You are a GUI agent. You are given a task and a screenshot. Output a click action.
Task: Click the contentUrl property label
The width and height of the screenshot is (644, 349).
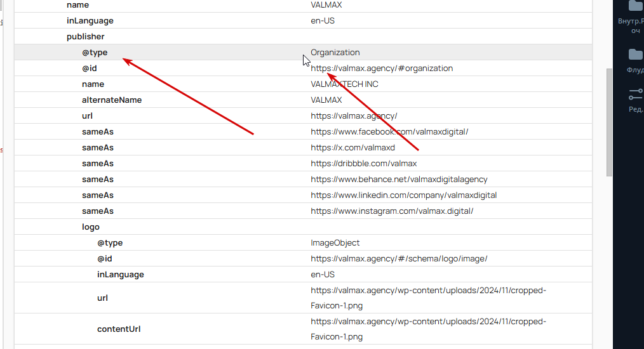click(x=119, y=329)
